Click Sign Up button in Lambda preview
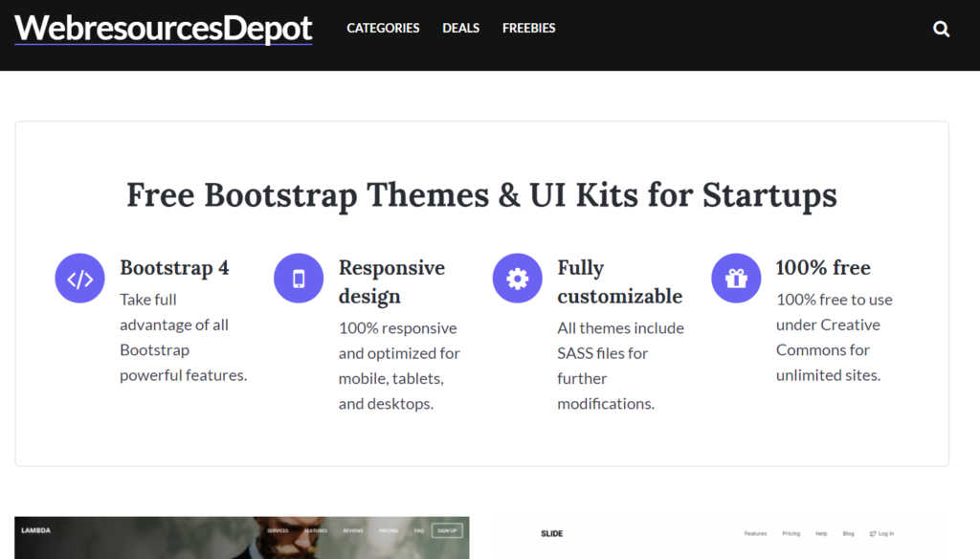980x559 pixels. (x=447, y=530)
